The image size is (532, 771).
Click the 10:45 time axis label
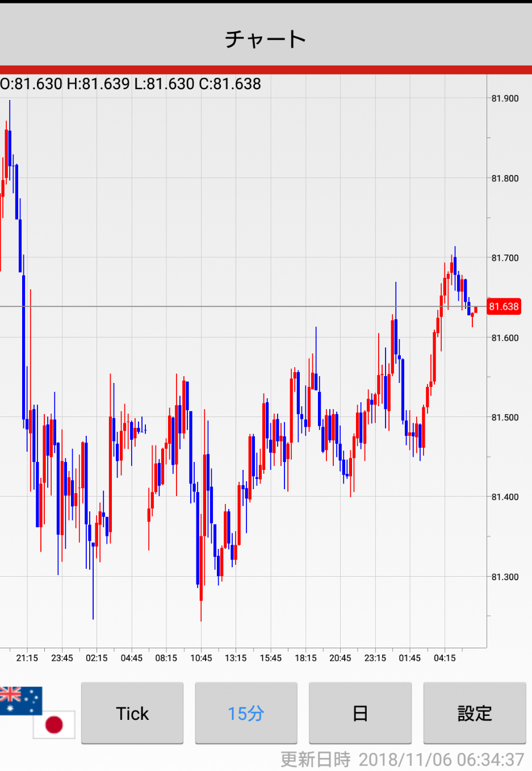[x=201, y=658]
